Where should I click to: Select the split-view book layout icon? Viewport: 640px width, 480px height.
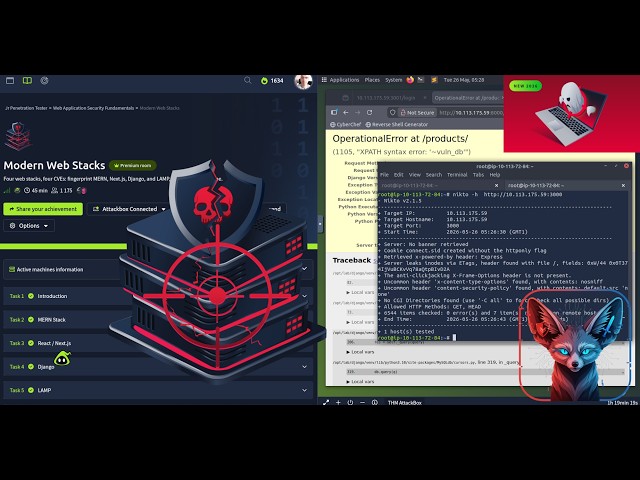pos(27,80)
